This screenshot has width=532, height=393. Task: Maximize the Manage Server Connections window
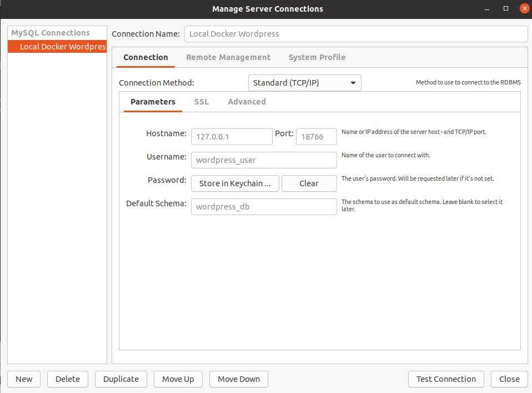[506, 8]
